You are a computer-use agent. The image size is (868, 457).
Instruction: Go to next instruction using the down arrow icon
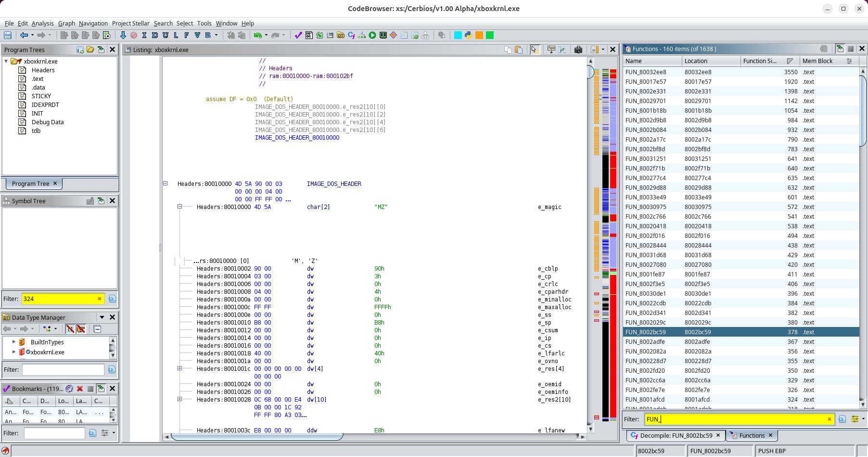pyautogui.click(x=123, y=35)
